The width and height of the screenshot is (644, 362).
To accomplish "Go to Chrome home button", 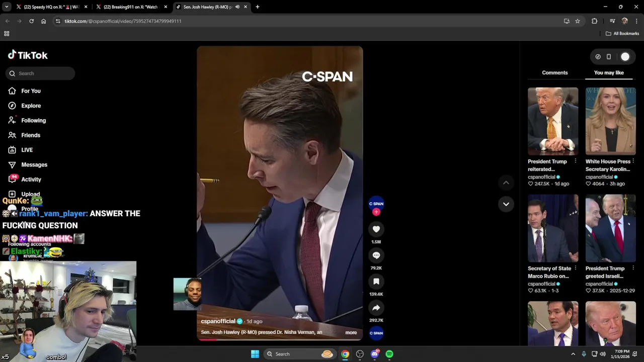I will [43, 21].
